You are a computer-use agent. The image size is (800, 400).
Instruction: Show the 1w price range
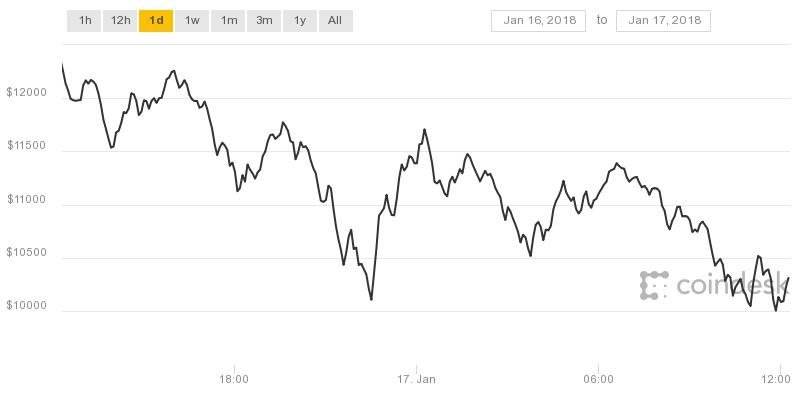pyautogui.click(x=192, y=20)
